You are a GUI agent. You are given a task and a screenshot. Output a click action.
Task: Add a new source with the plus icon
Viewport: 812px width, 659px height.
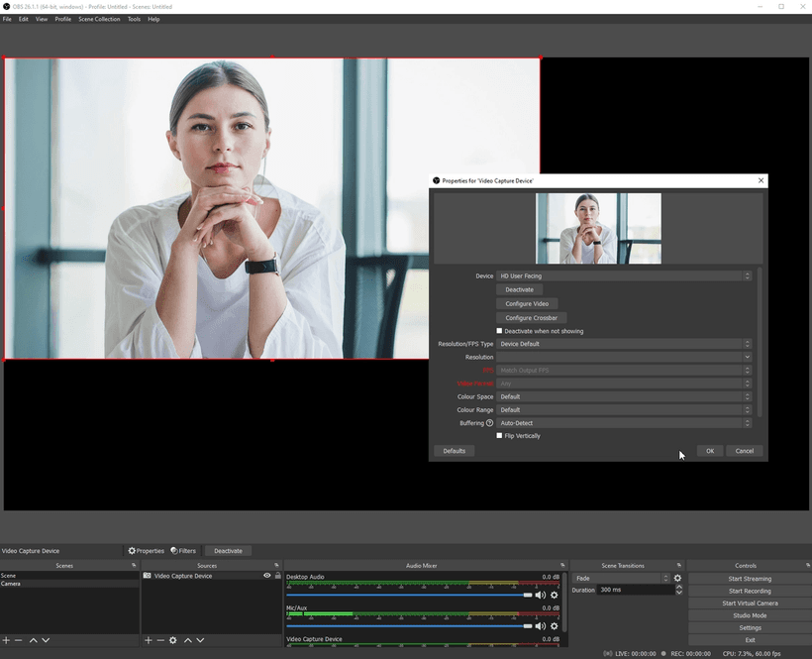pos(148,640)
